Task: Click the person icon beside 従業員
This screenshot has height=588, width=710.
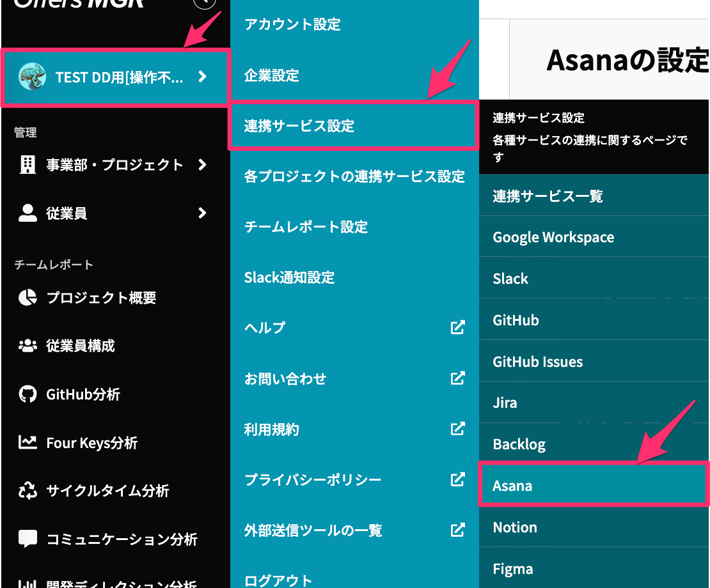Action: point(28,213)
